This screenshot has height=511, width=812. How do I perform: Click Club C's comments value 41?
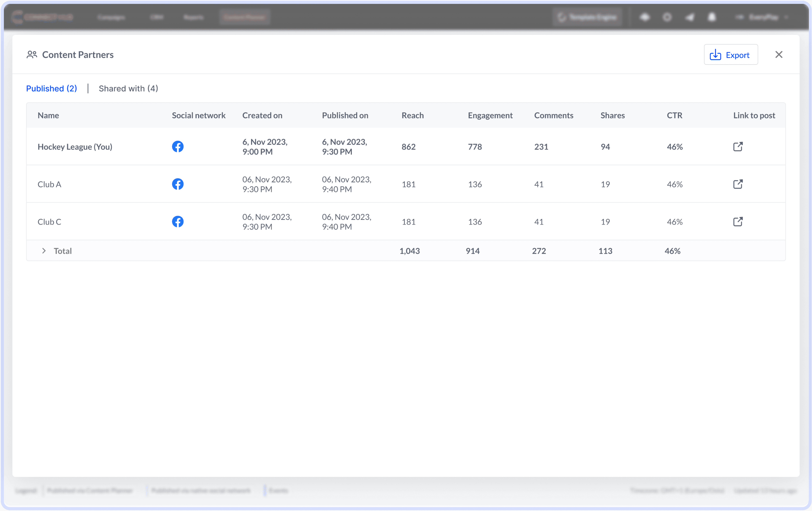coord(539,222)
